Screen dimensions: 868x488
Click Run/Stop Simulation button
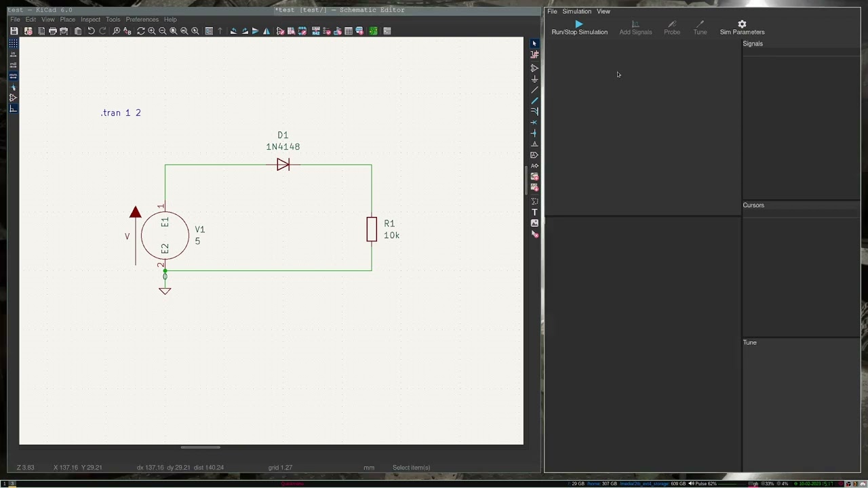pos(579,28)
